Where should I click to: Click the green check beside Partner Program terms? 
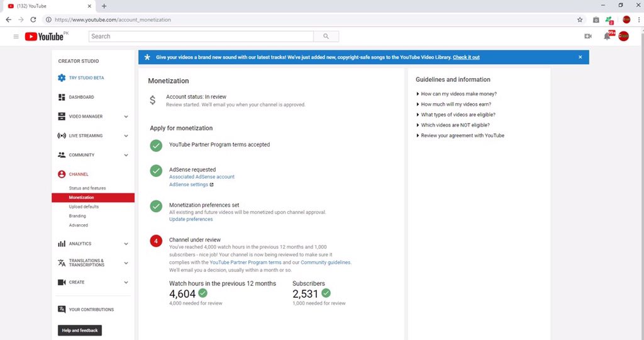point(156,145)
